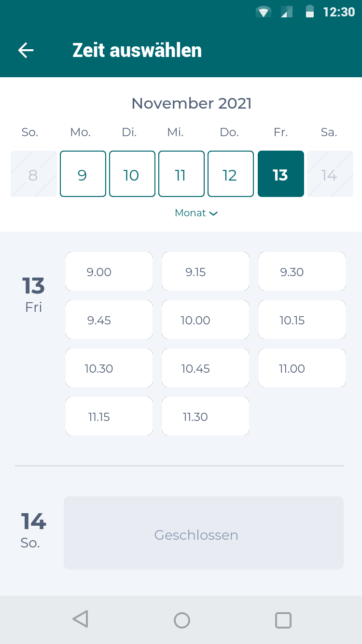Pick the 9.45 appointment time
Screen dimensions: 362x644
tap(109, 320)
